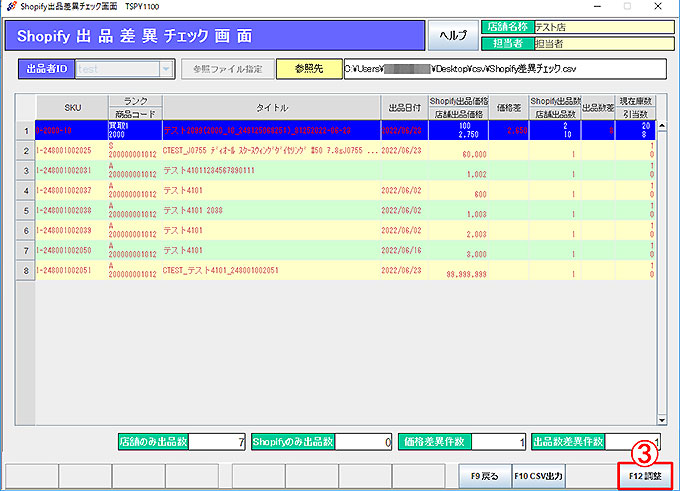Image resolution: width=680 pixels, height=491 pixels.
Task: Click the ヘルプ help button
Action: (x=454, y=35)
